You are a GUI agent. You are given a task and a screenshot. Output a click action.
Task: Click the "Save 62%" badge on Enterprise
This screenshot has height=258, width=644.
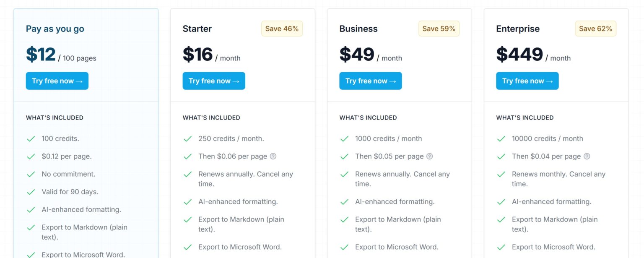pyautogui.click(x=595, y=29)
